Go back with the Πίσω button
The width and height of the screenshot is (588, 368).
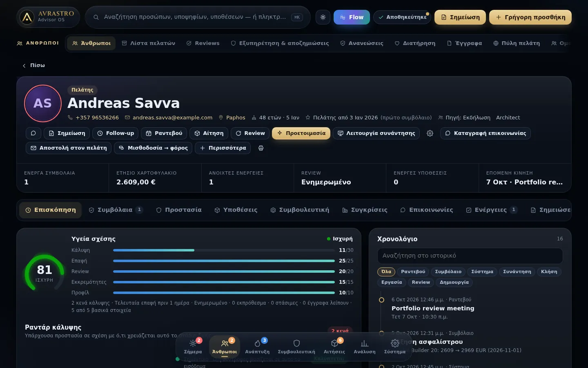pos(33,65)
